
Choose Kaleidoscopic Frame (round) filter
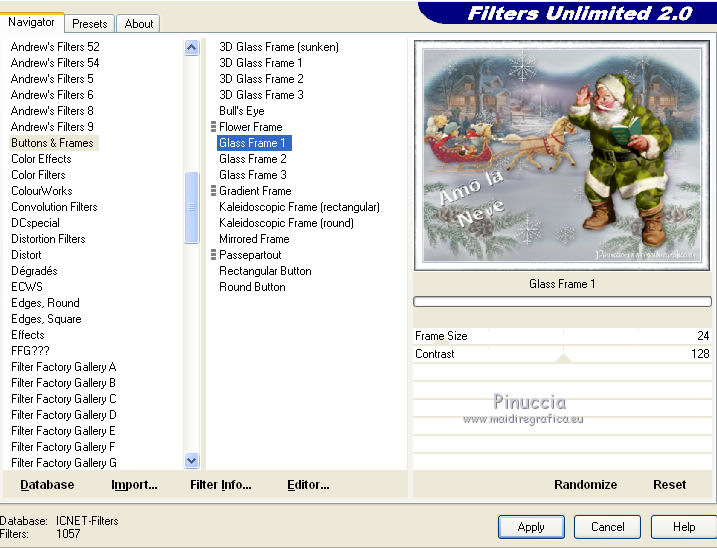click(x=286, y=223)
